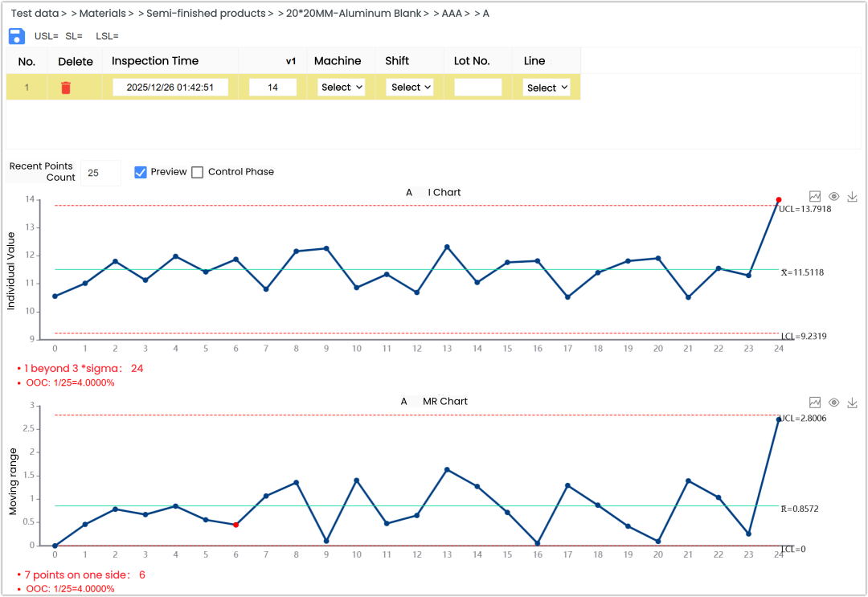This screenshot has height=597, width=868.
Task: Open the MR Chart line chart view icon
Action: coord(815,402)
